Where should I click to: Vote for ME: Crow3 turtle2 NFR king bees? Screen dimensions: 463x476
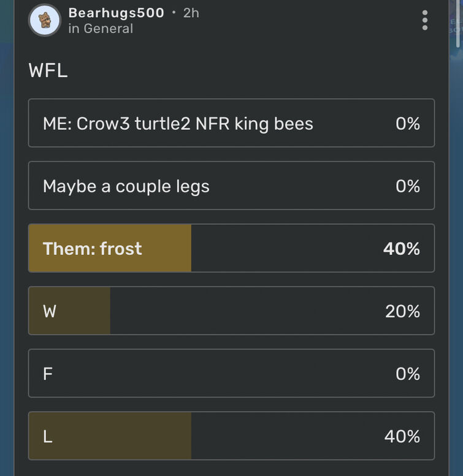pos(232,123)
